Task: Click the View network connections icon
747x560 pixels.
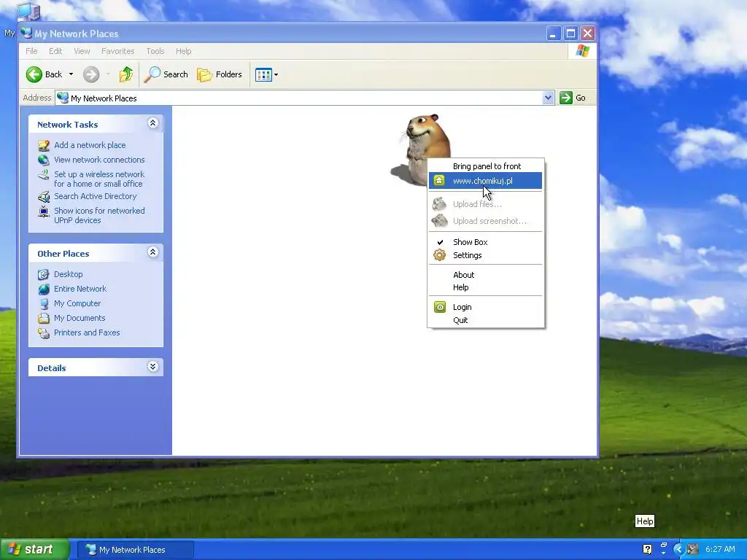Action: 44,160
